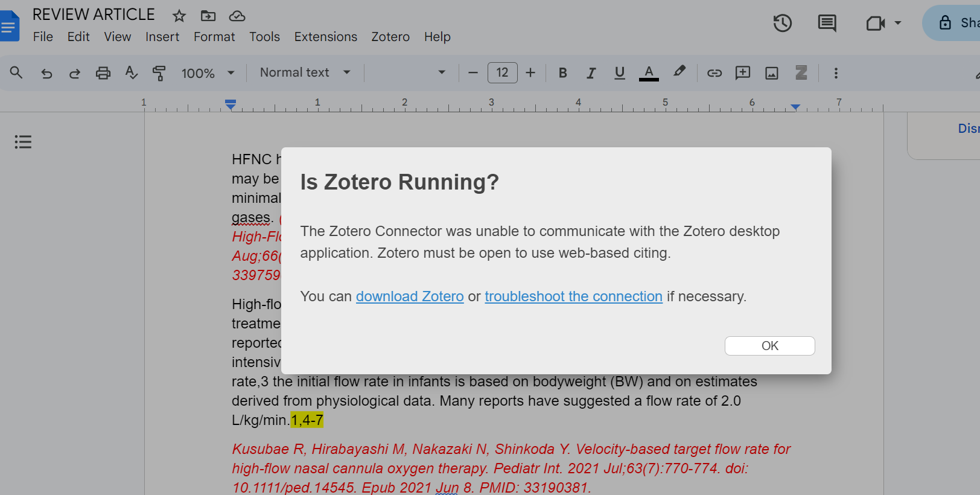Click the Dismiss text in side panel
This screenshot has width=980, height=495.
pyautogui.click(x=969, y=129)
